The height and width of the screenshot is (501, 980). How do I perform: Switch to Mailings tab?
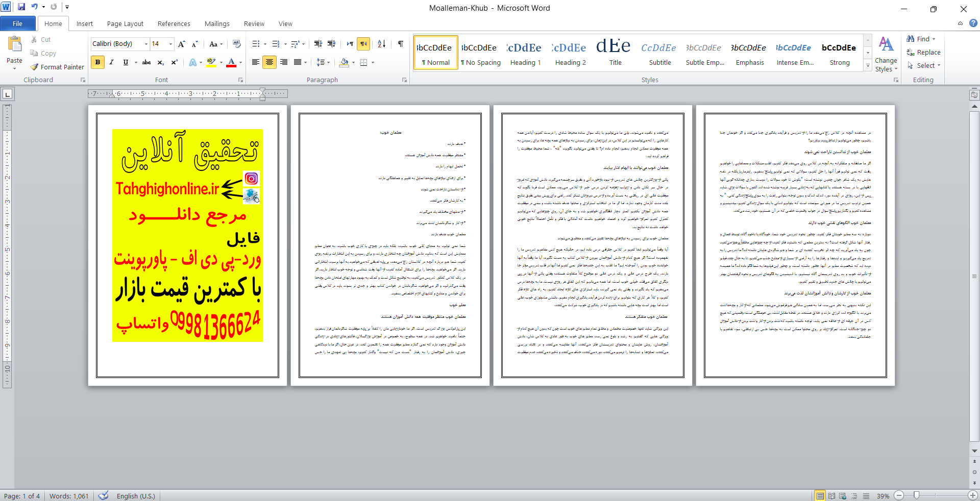[217, 23]
